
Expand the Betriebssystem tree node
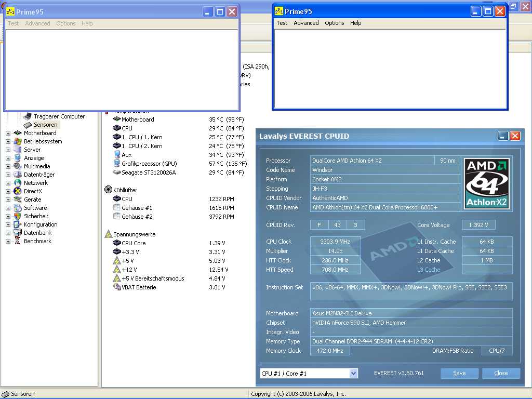pyautogui.click(x=8, y=141)
